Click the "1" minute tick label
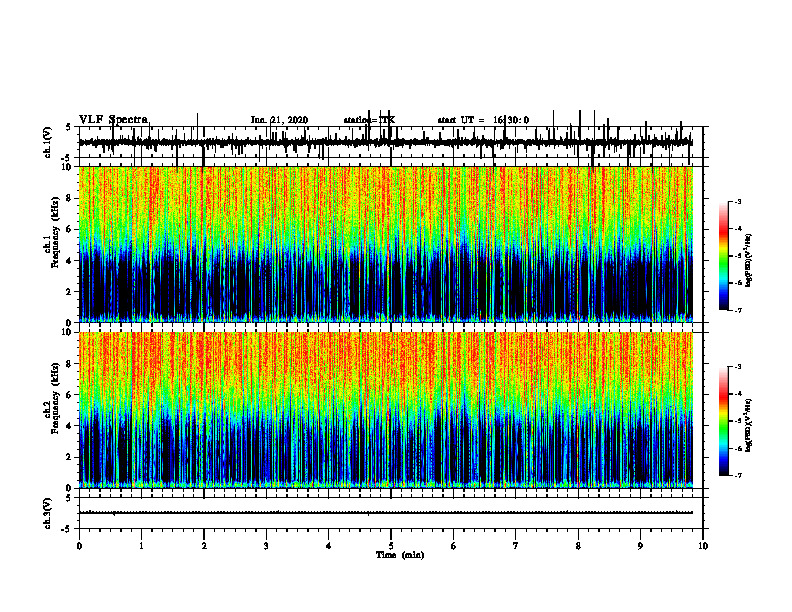Viewport: 792px width, 612px height. pos(141,546)
